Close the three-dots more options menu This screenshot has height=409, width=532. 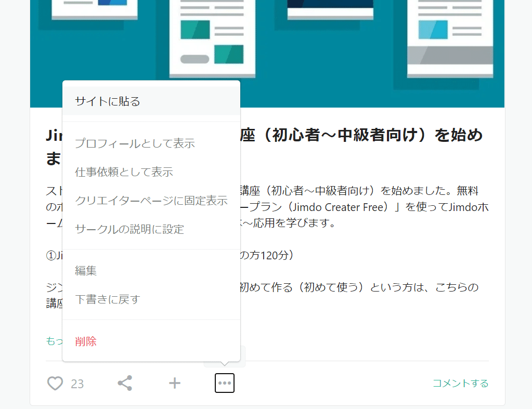[225, 383]
